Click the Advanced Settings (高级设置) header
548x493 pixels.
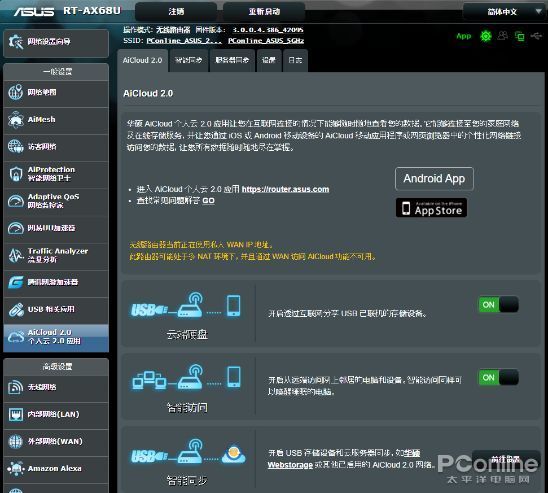57,367
